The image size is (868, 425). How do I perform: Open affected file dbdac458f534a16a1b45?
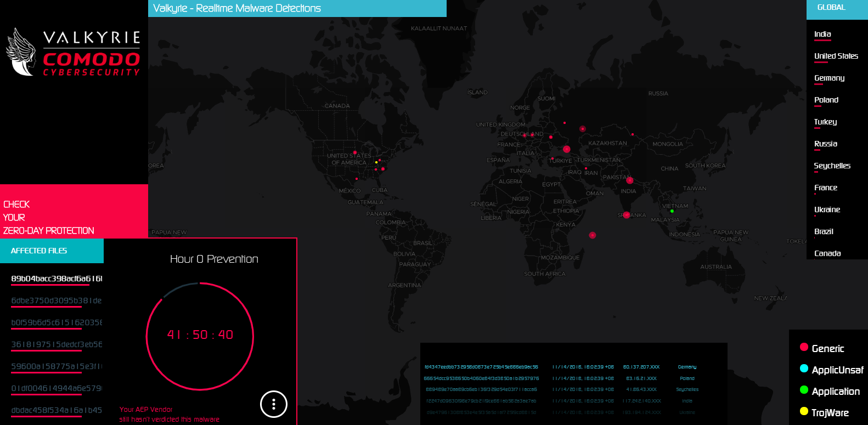tap(57, 410)
